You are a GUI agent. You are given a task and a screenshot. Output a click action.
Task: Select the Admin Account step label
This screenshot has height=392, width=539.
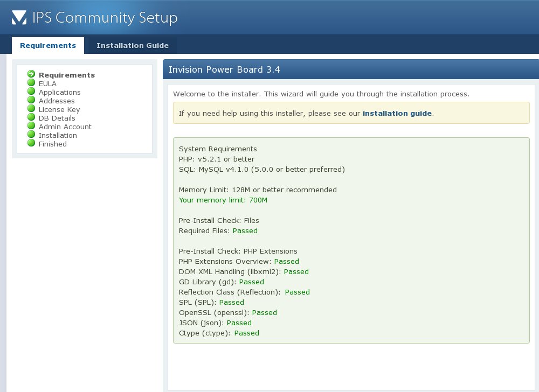tap(65, 127)
